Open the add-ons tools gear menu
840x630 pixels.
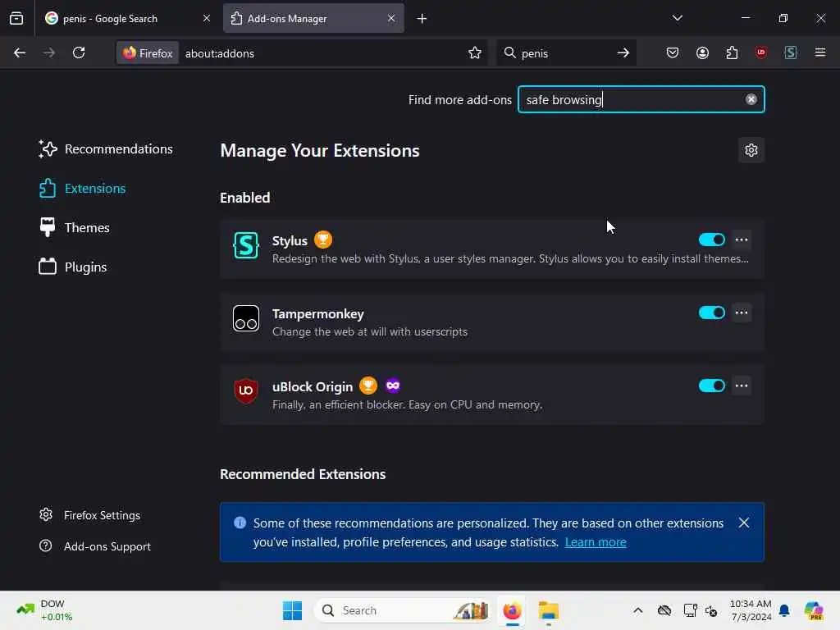751,150
